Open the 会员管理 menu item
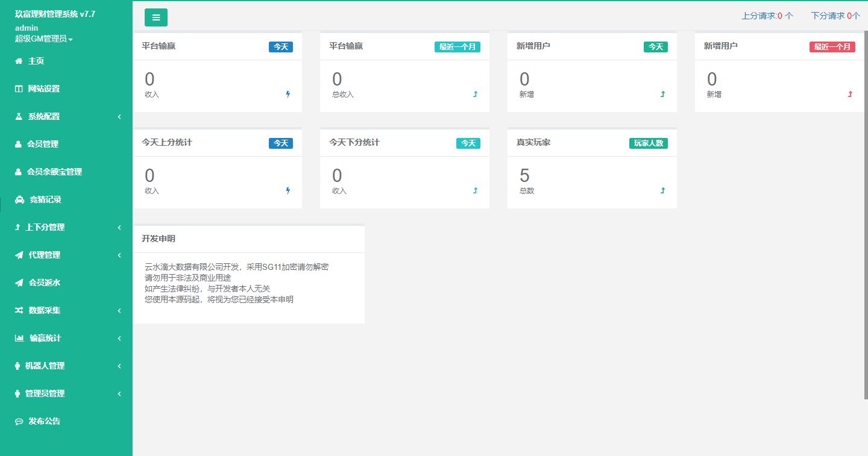Screen dimensions: 868x456 click(x=42, y=144)
